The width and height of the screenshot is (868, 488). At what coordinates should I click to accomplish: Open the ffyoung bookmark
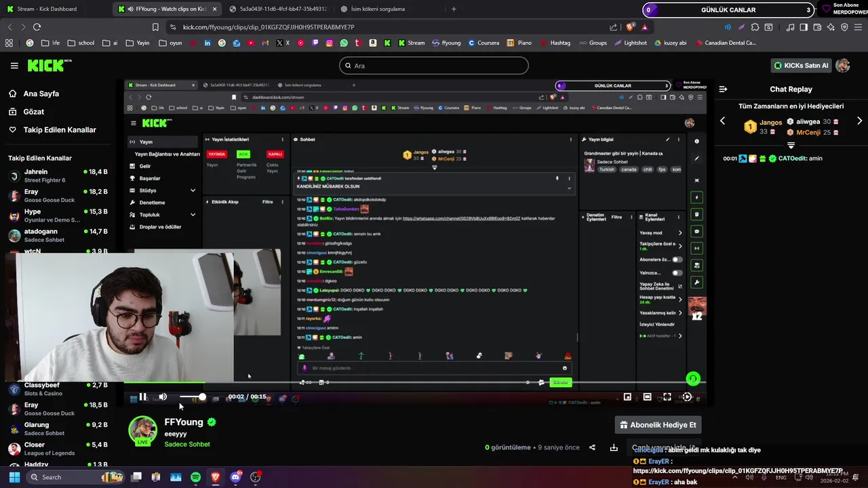pyautogui.click(x=446, y=43)
